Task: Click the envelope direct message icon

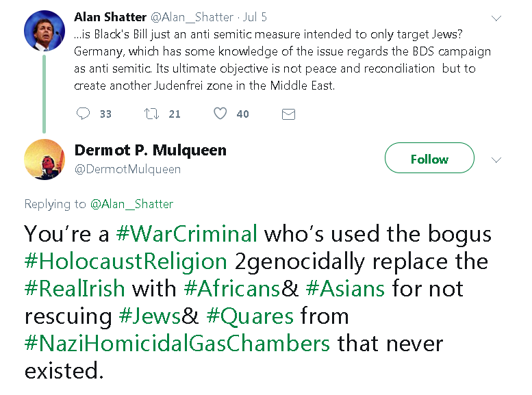Action: coord(288,114)
